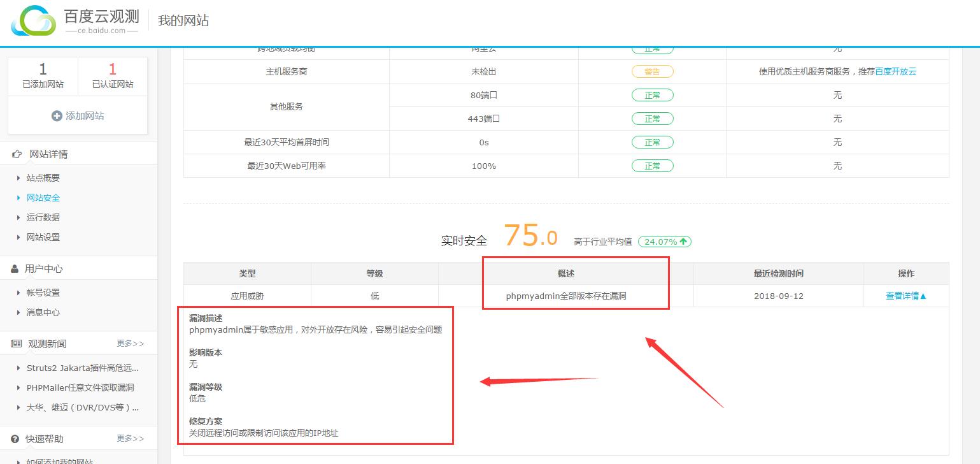Expand the 帐号设置 item arrow
This screenshot has height=464, width=980.
[x=20, y=293]
